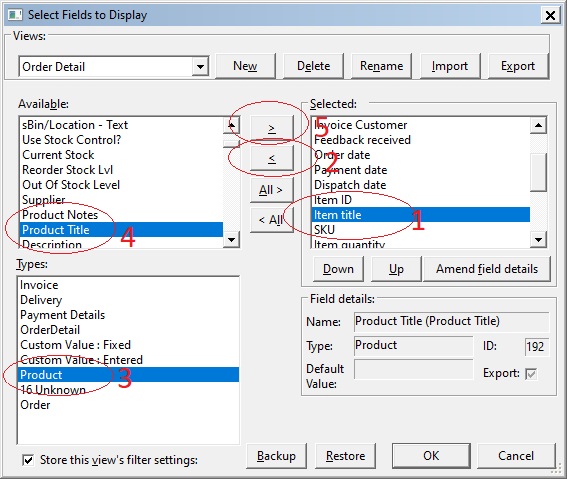Viewport: 567px width, 479px height.
Task: Click the Rename view button
Action: 381,66
